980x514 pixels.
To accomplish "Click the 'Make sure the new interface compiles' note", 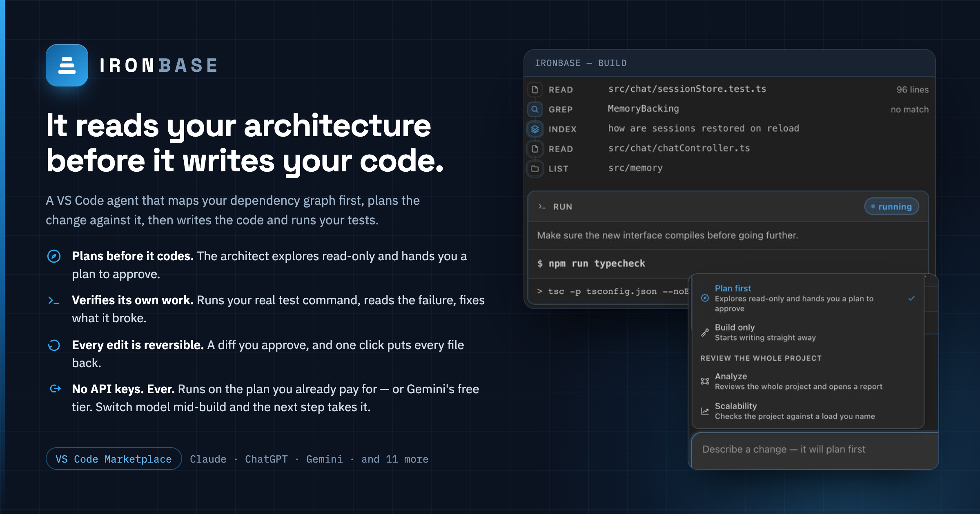I will coord(667,235).
